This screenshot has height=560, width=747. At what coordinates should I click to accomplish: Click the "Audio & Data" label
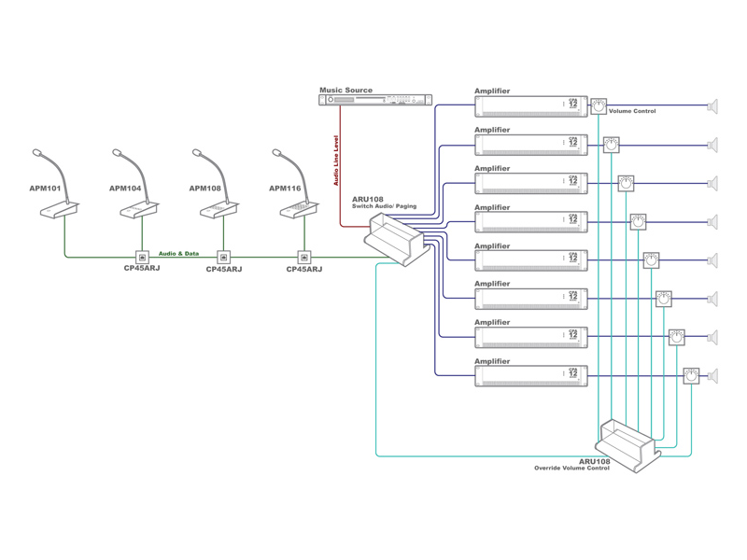[x=178, y=253]
